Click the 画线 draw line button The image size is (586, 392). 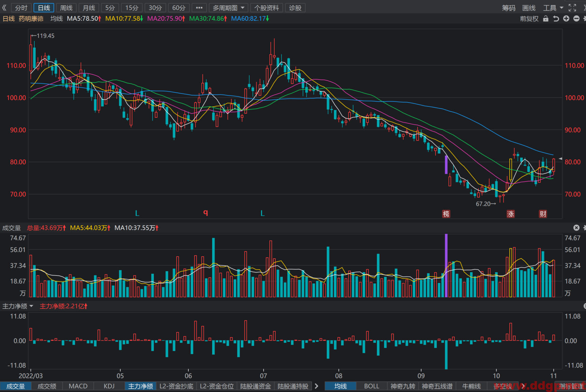coord(529,8)
